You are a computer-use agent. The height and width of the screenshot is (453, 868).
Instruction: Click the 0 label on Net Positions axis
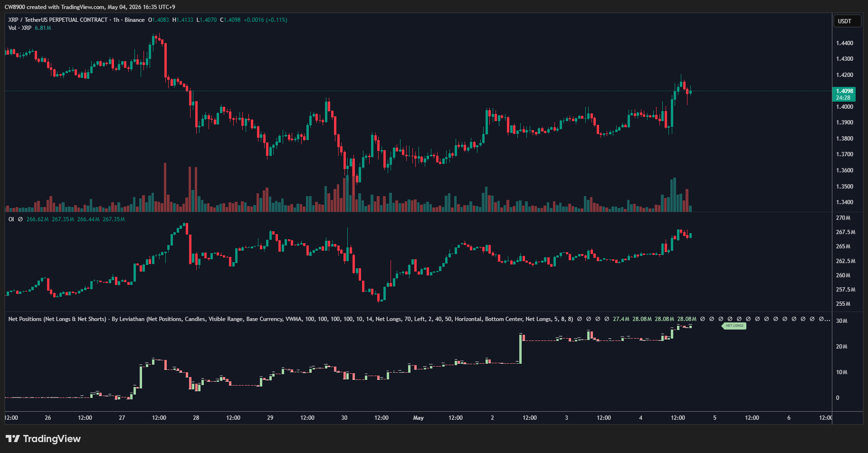click(x=838, y=398)
